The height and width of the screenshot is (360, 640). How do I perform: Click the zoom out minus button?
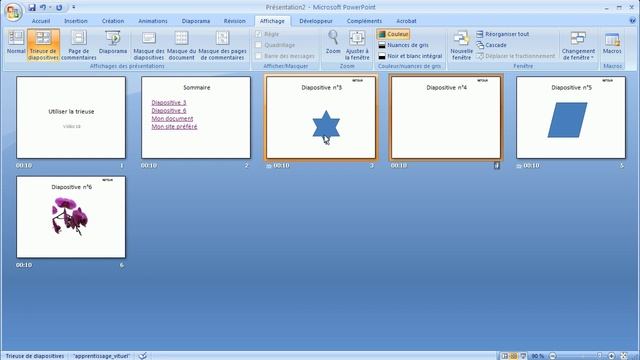click(553, 356)
